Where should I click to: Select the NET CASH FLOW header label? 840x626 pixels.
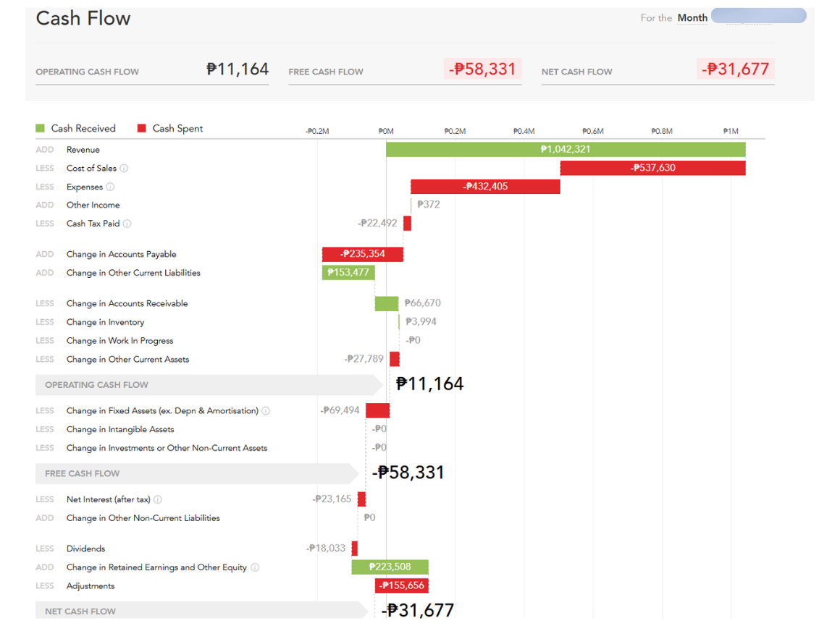point(576,72)
